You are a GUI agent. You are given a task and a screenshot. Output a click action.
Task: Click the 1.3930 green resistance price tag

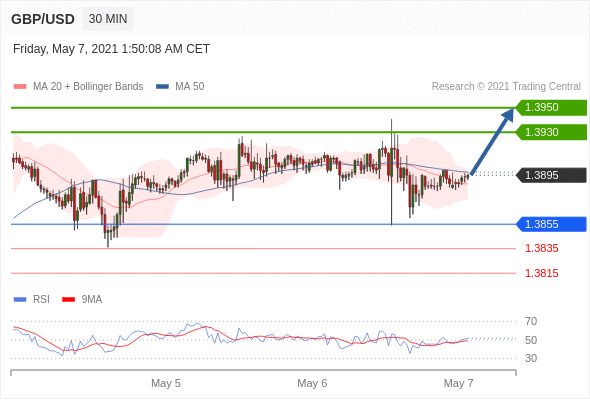551,132
